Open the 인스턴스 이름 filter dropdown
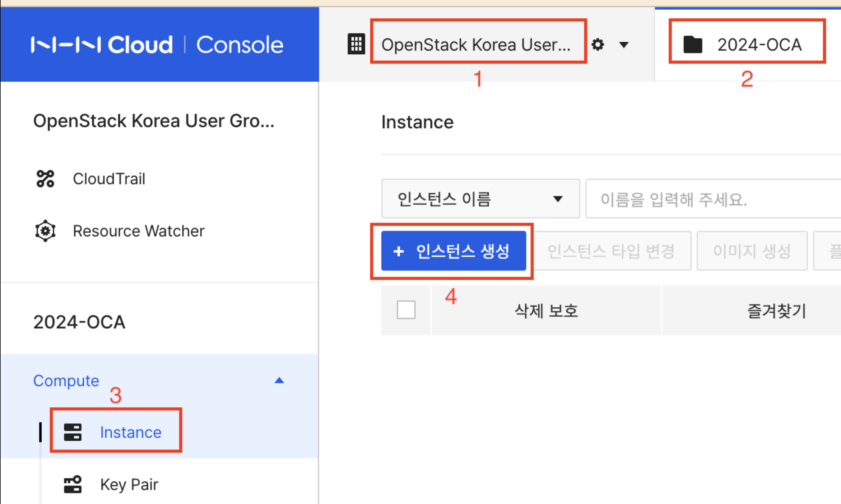This screenshot has width=841, height=504. point(480,199)
